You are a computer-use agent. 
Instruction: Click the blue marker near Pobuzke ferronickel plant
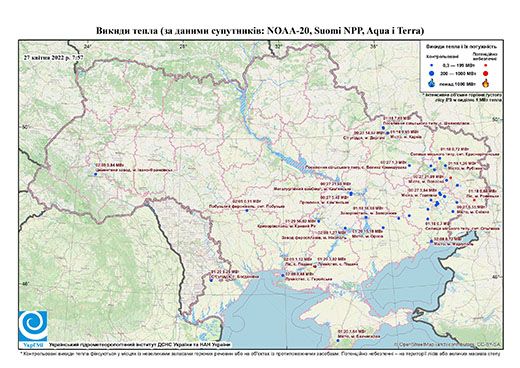(x=247, y=210)
